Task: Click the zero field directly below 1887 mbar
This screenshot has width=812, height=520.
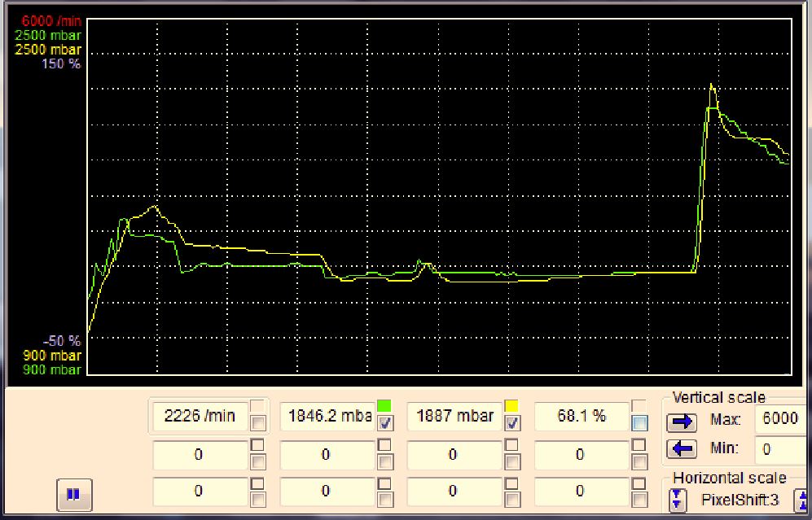Action: [x=454, y=455]
